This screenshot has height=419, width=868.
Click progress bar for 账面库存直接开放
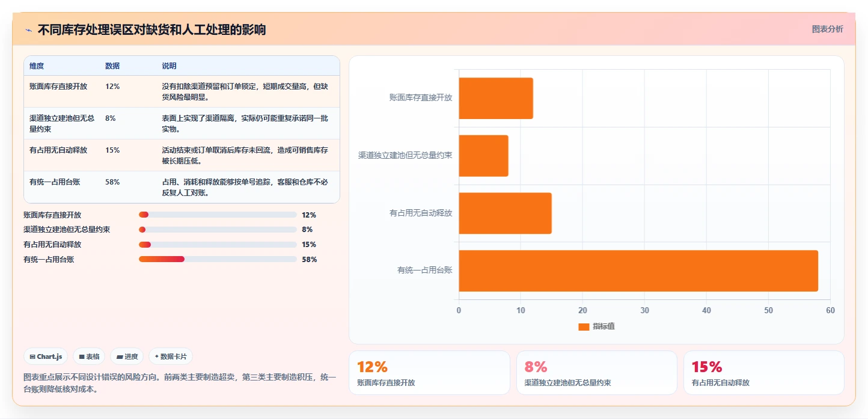pyautogui.click(x=218, y=215)
